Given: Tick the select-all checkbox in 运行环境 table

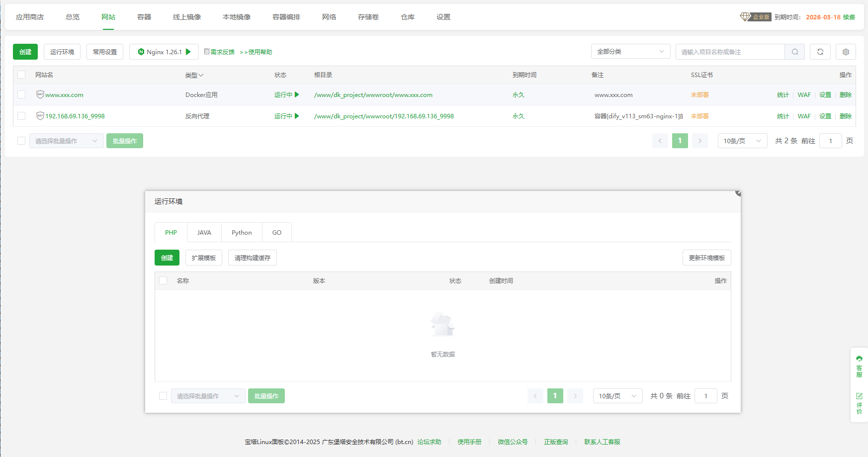Looking at the screenshot, I should click(163, 280).
